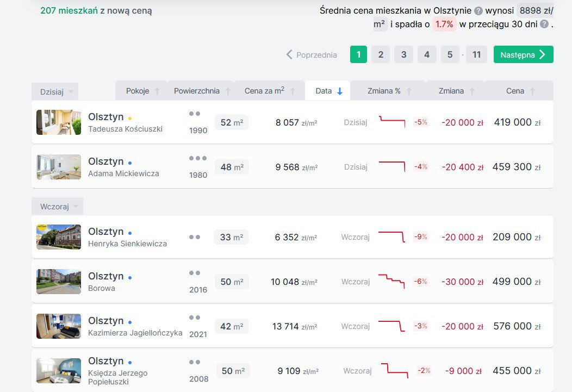Screen dimensions: 572x392
Task: Sort by Cena column arrow
Action: pos(532,91)
